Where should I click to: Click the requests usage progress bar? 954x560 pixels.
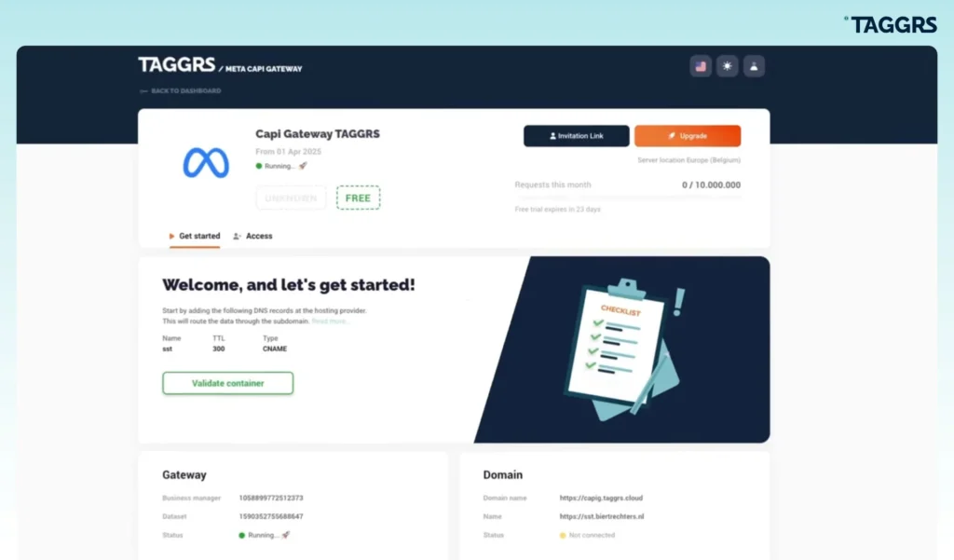[x=627, y=198]
